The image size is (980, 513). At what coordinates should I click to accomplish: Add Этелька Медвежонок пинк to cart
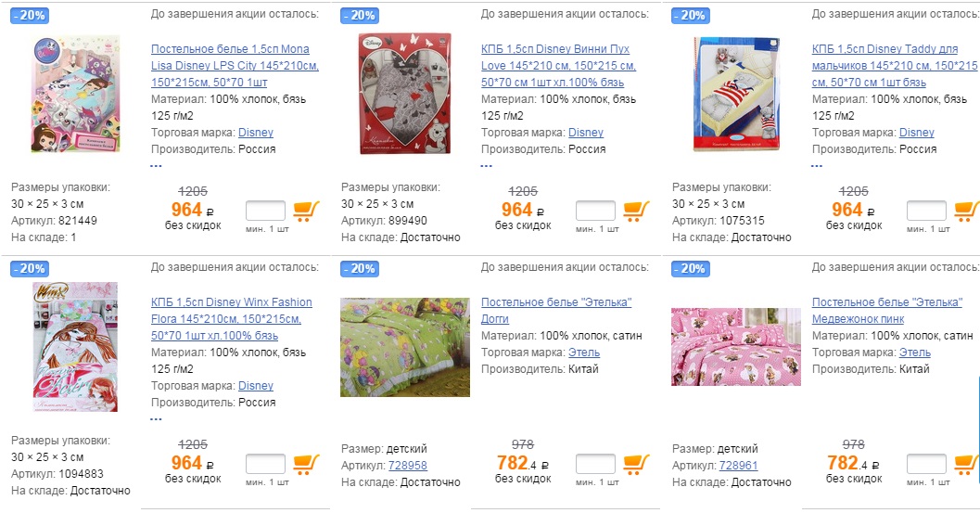tap(966, 464)
